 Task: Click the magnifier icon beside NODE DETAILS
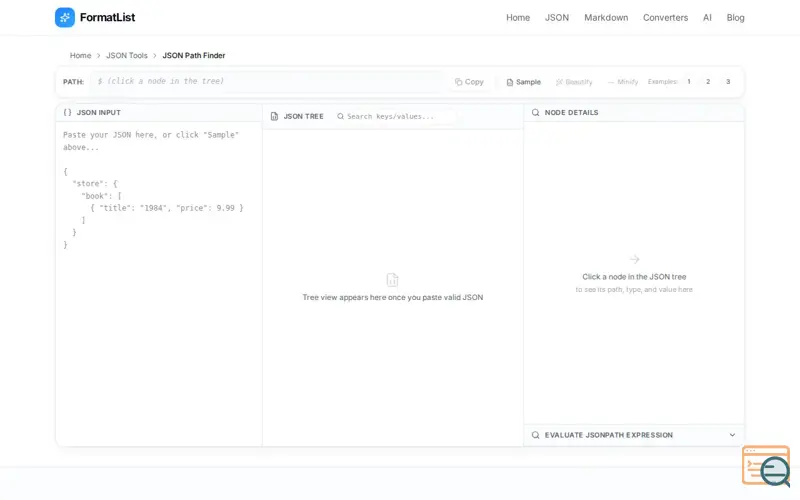535,112
